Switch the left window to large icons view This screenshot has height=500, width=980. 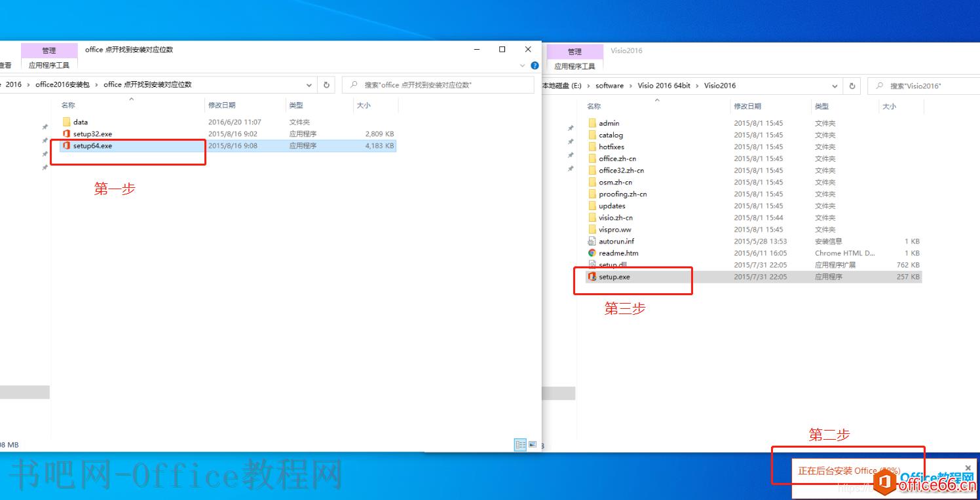(533, 444)
